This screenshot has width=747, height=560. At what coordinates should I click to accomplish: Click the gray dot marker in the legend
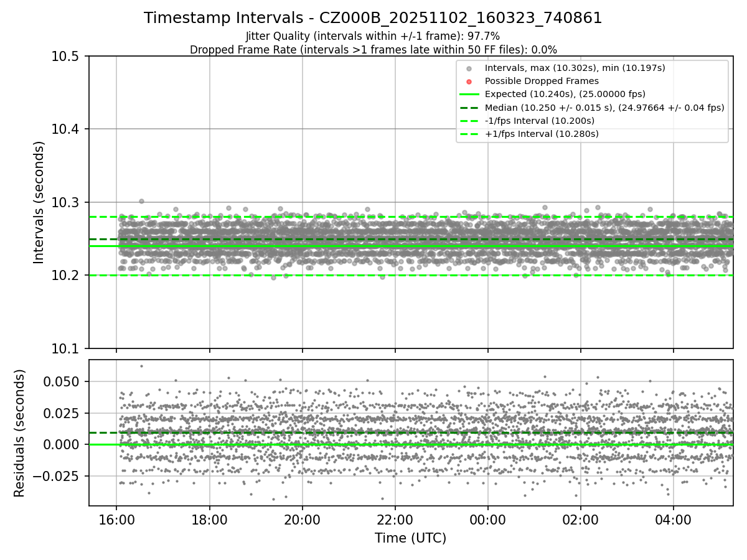[x=469, y=68]
